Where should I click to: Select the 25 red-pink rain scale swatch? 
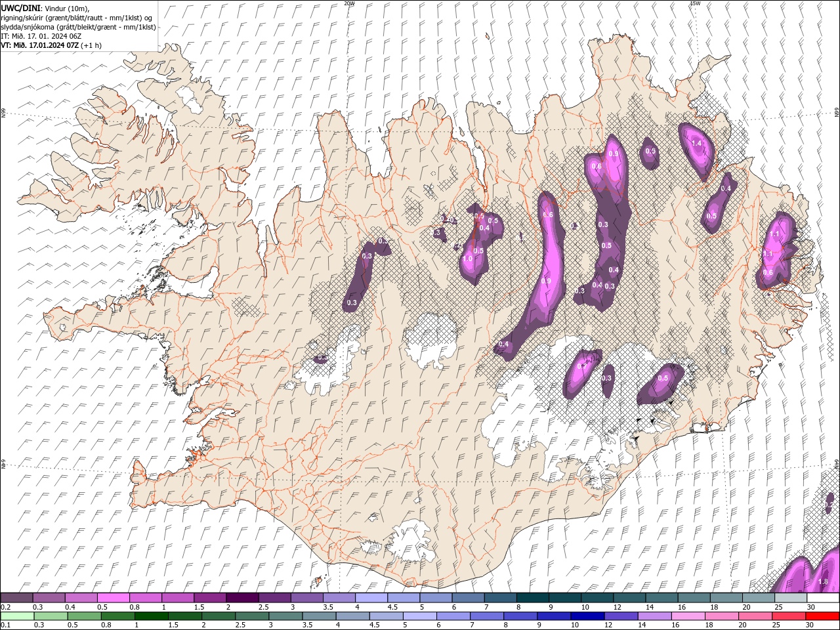click(789, 616)
